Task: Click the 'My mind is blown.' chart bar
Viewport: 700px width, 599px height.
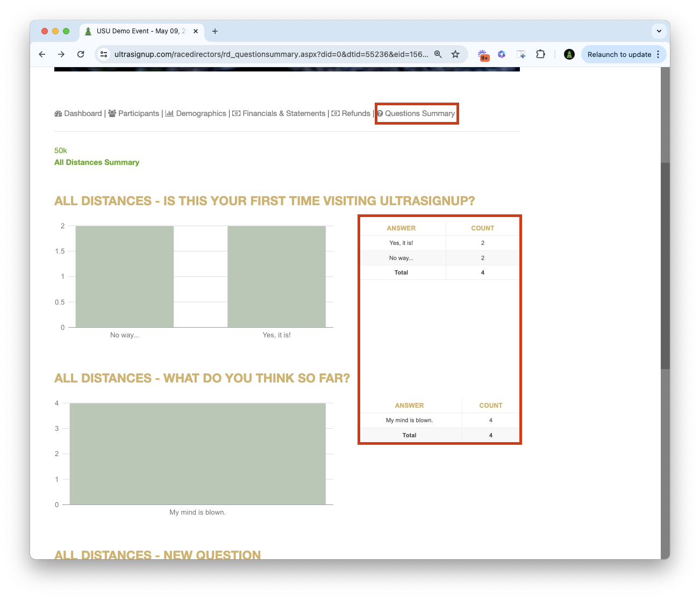Action: [197, 453]
